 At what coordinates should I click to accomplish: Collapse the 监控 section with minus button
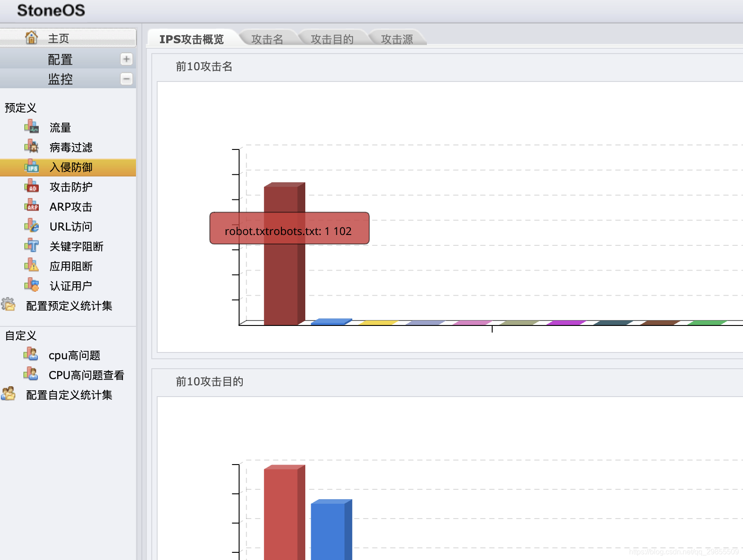coord(127,79)
